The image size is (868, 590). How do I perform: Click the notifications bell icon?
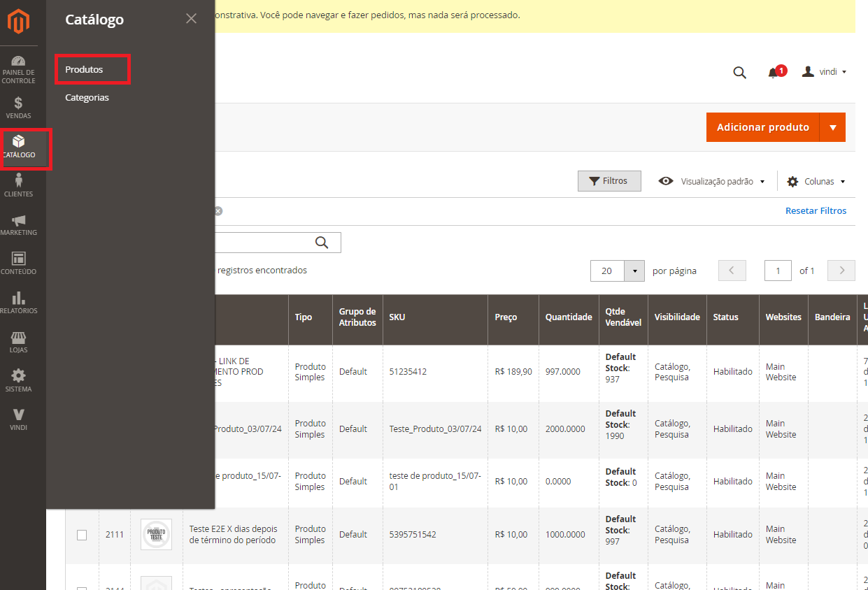pos(773,73)
